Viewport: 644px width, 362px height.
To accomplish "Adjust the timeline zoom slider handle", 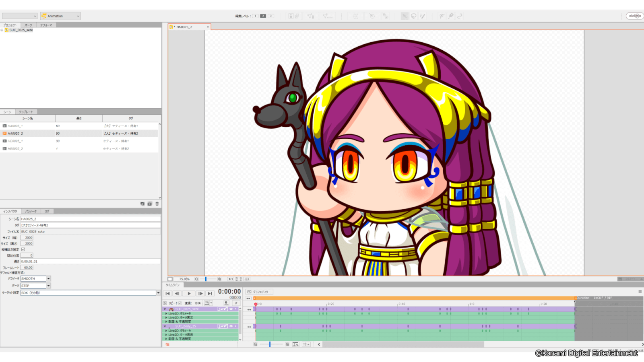I will click(x=270, y=344).
